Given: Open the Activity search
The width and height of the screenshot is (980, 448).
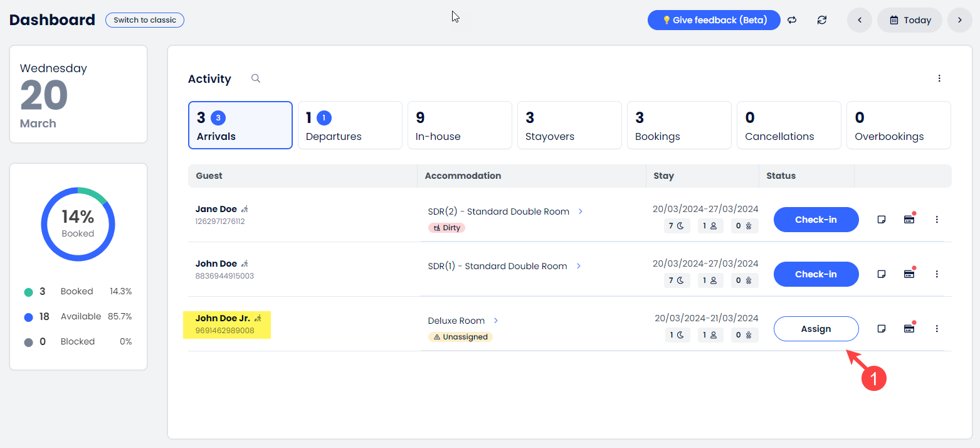Looking at the screenshot, I should (255, 78).
